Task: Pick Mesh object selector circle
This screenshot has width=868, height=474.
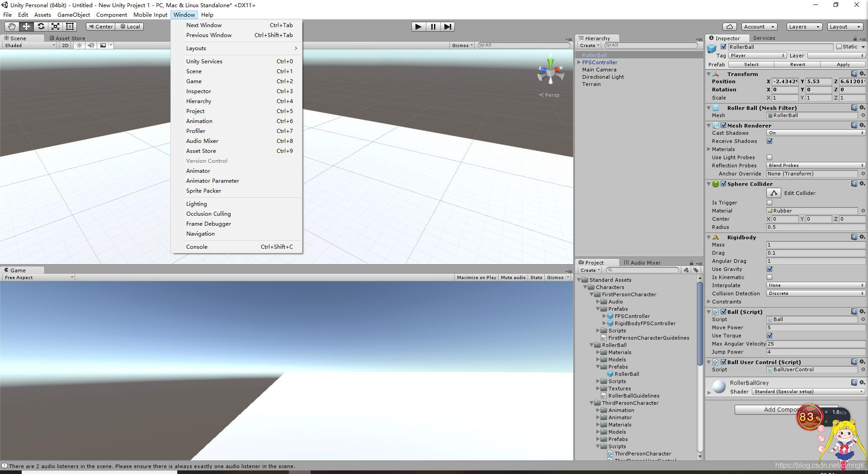Action: click(863, 115)
